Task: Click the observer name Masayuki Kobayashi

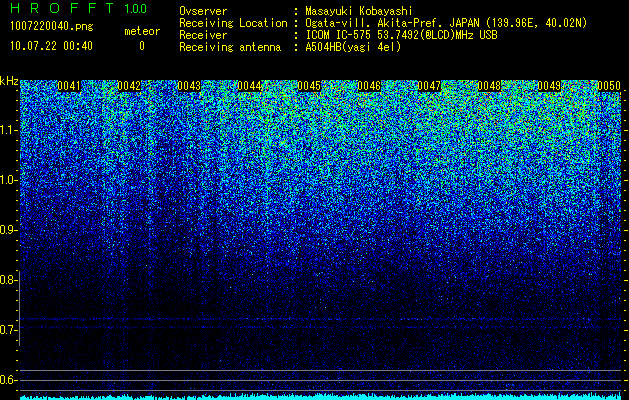Action: tap(359, 12)
